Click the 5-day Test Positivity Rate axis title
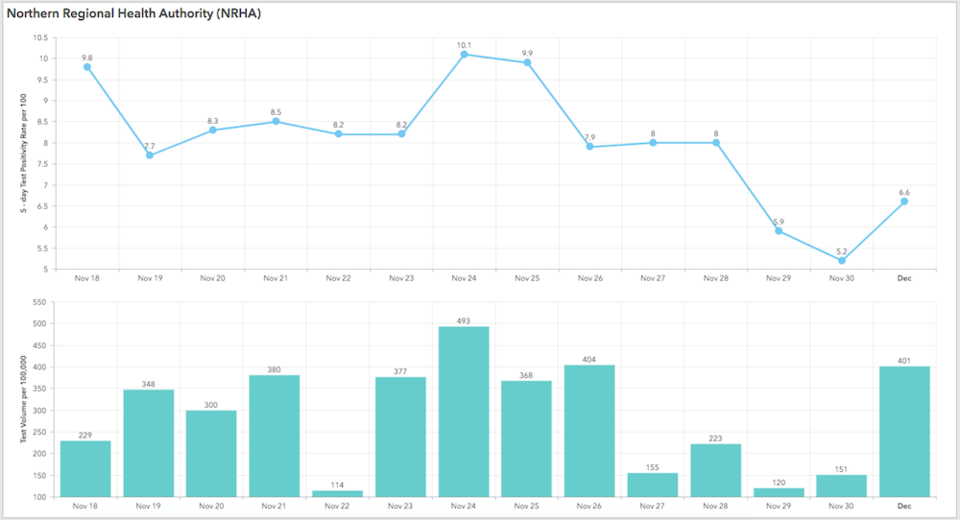Screen dimensions: 960x520 [x=23, y=153]
